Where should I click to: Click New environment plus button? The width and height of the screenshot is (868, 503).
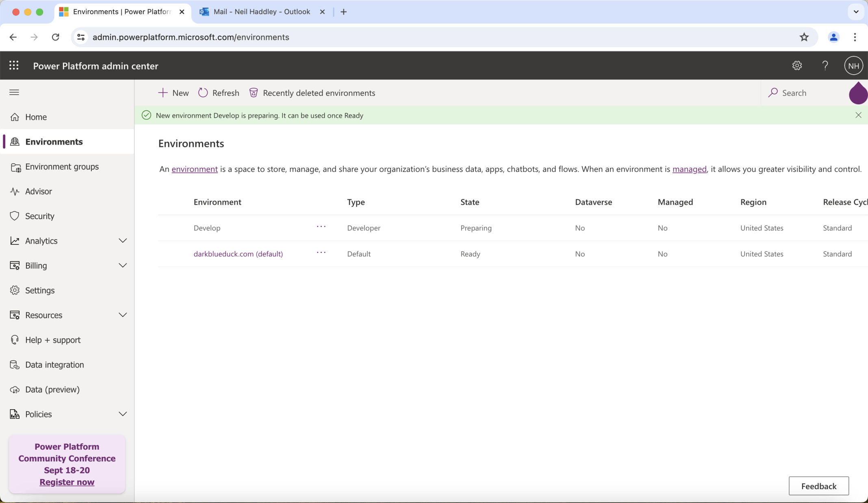[174, 93]
